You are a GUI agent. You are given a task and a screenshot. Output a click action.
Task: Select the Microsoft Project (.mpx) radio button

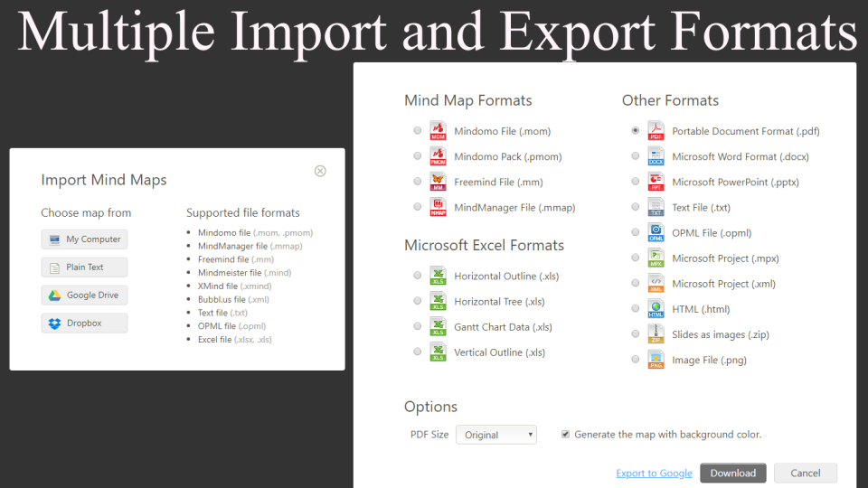pyautogui.click(x=636, y=258)
